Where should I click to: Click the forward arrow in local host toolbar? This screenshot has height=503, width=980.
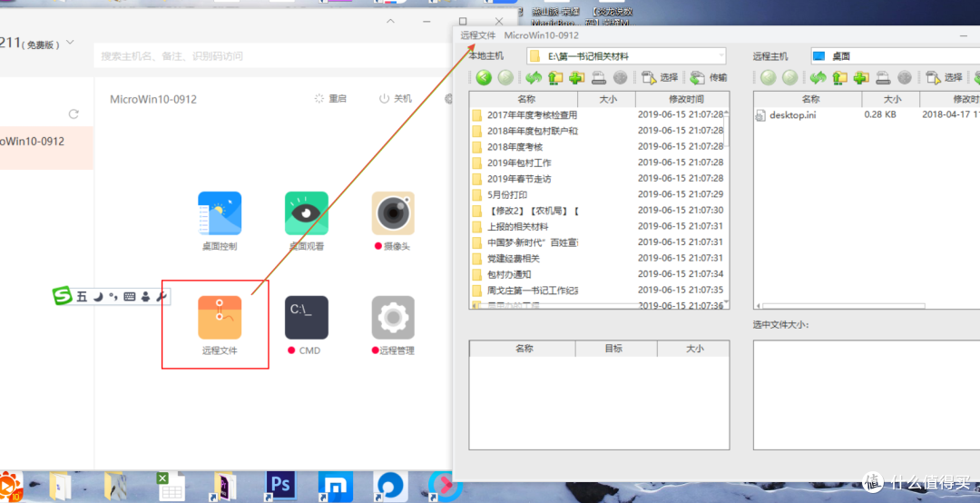505,77
